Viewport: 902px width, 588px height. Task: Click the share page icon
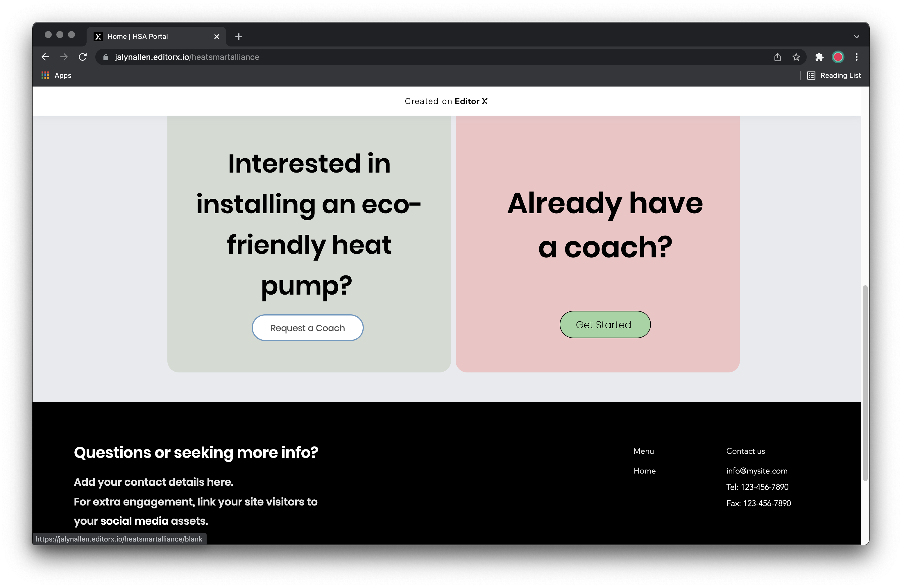(777, 57)
